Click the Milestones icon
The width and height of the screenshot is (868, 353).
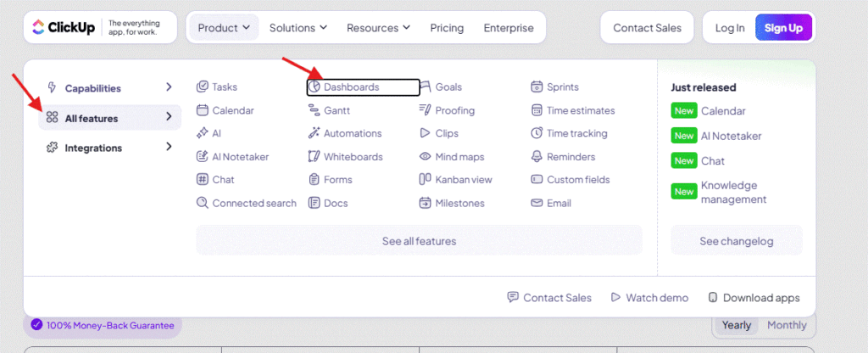[x=426, y=203]
